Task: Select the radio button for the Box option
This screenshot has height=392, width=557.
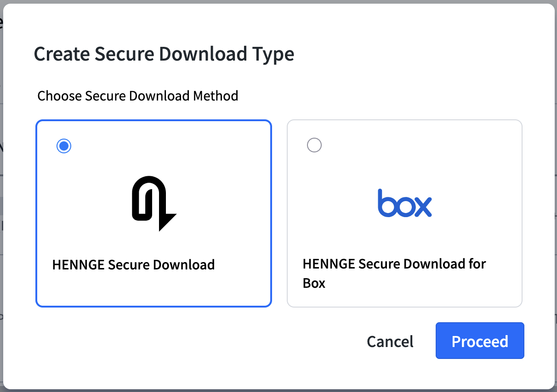Action: pyautogui.click(x=314, y=145)
